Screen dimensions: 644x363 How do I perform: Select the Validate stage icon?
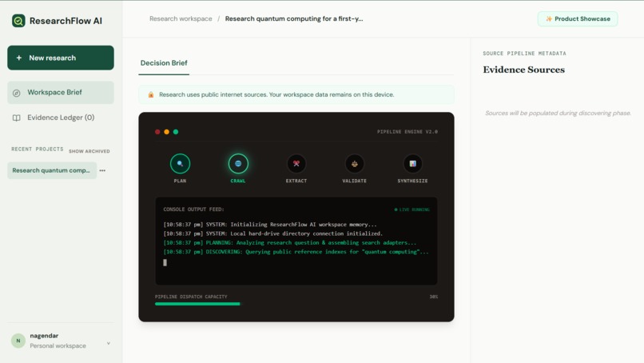tap(355, 164)
